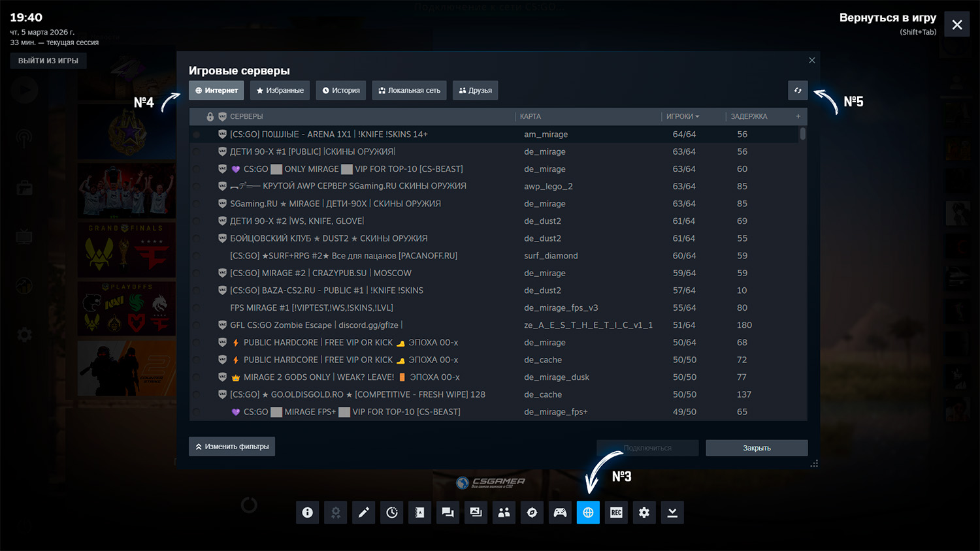The width and height of the screenshot is (980, 551).
Task: Open the friends list icon
Action: [x=504, y=512]
